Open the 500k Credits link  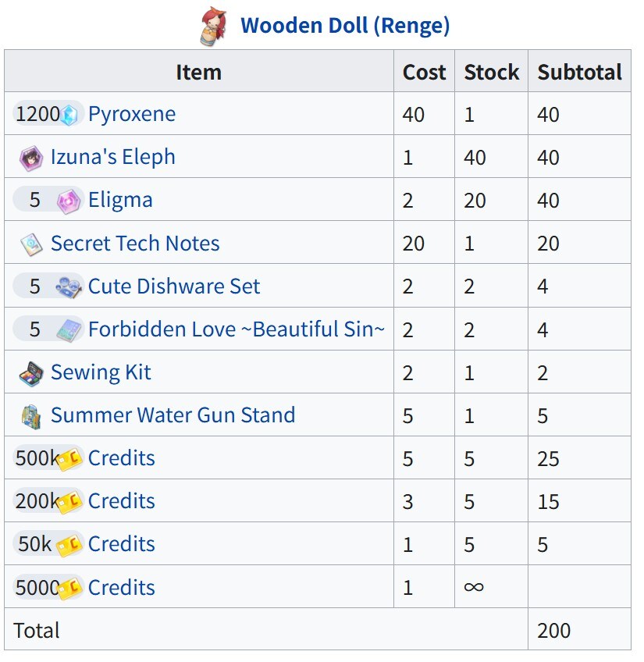121,458
